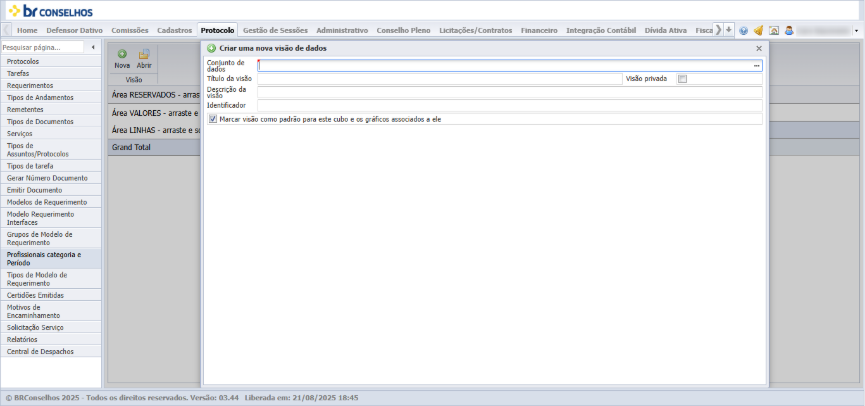Open the Integração Contábil tab
Image resolution: width=865 pixels, height=406 pixels.
click(601, 30)
